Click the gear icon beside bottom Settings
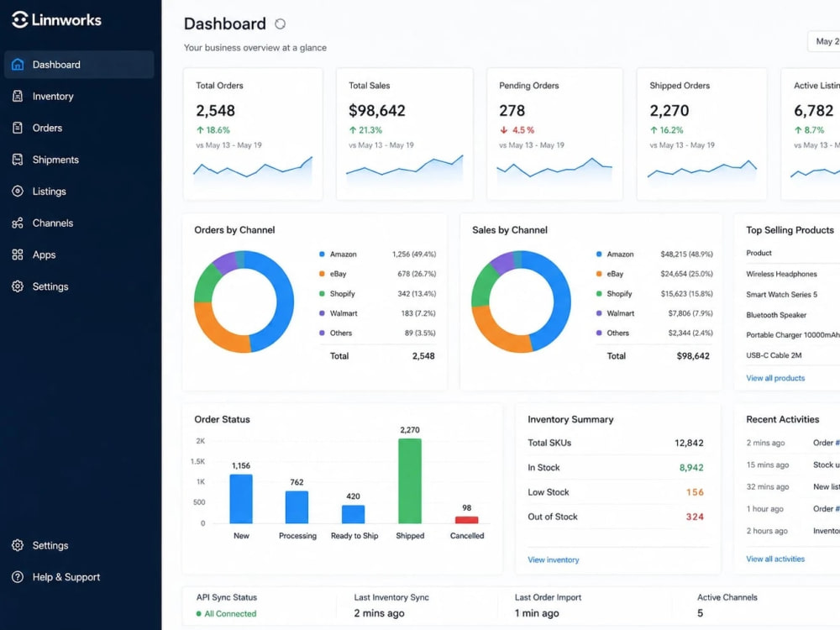Viewport: 840px width, 630px height. 18,545
